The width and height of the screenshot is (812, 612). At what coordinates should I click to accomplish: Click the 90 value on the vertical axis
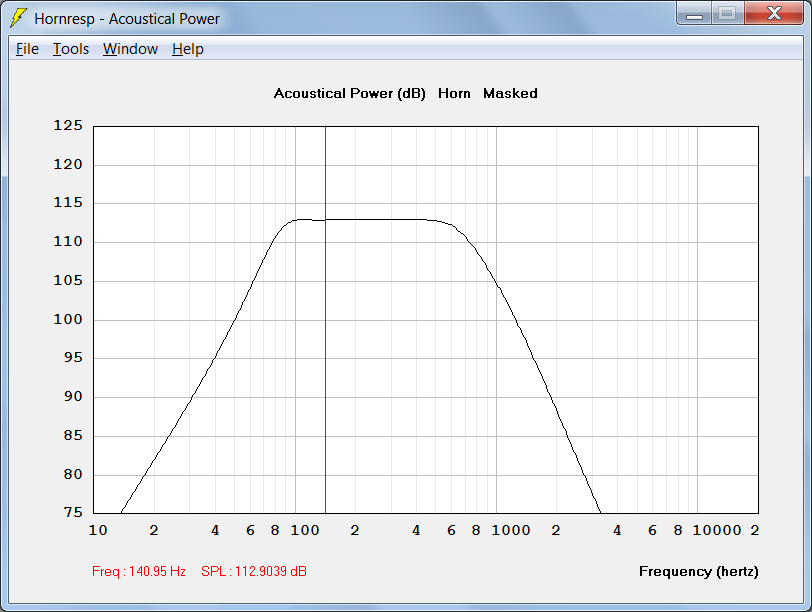click(x=73, y=397)
